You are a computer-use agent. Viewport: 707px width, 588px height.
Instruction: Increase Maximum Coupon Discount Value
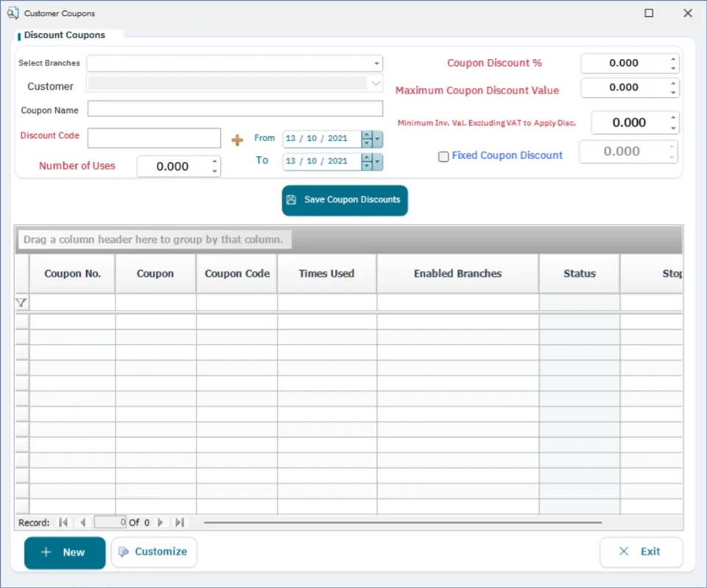[x=673, y=83]
